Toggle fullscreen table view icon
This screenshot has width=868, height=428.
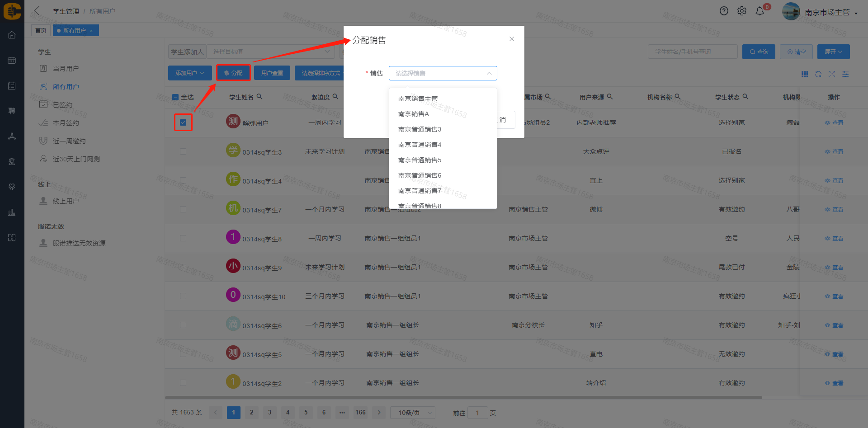[x=832, y=74]
